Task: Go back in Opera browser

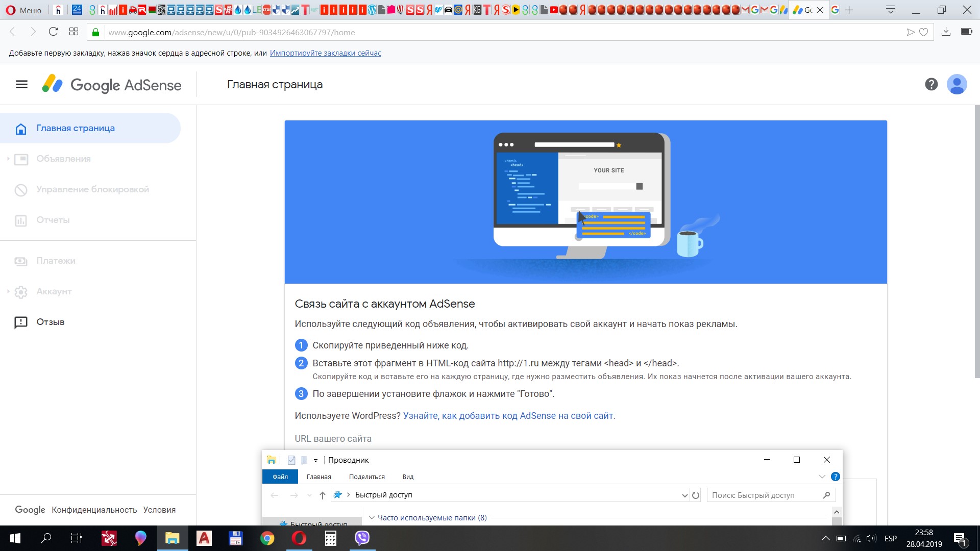Action: [13, 32]
